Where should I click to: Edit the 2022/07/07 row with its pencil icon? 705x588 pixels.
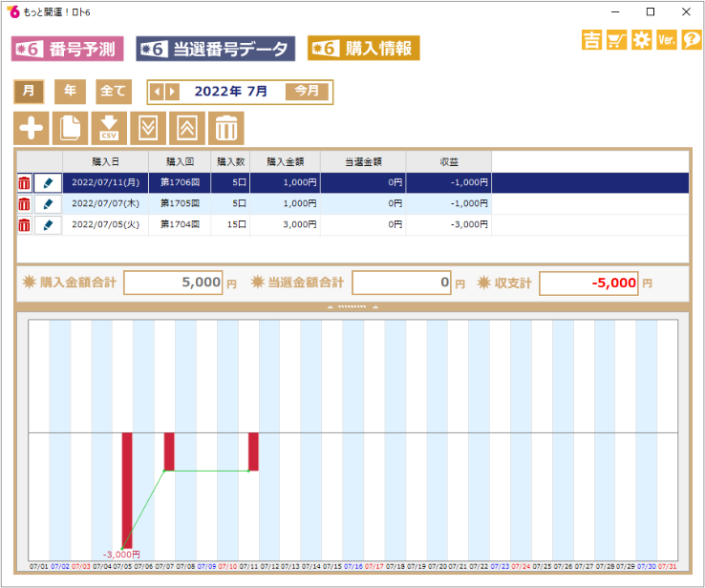click(48, 204)
